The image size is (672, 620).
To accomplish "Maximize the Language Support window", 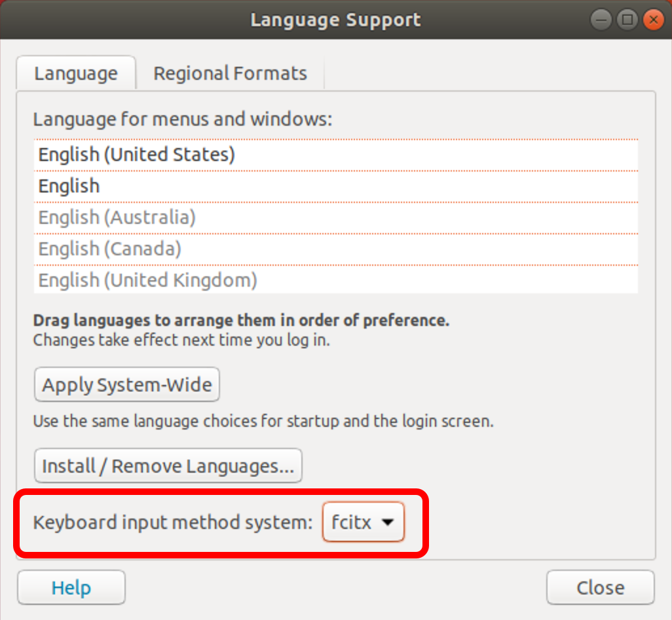I will coord(627,20).
